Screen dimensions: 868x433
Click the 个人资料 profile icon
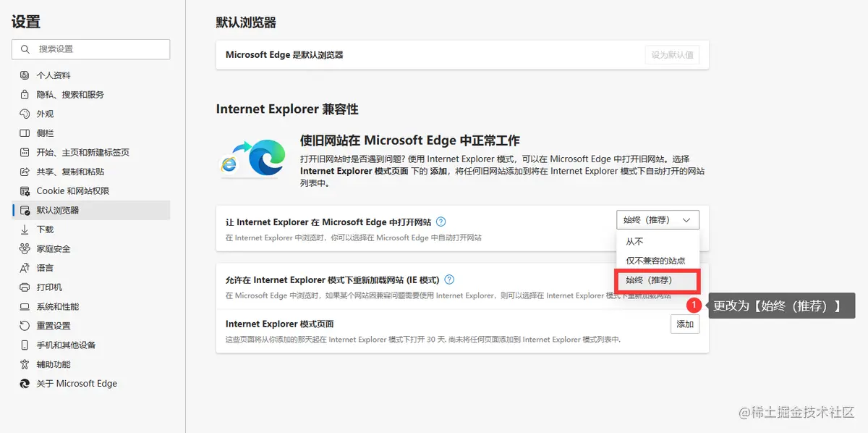pyautogui.click(x=25, y=75)
